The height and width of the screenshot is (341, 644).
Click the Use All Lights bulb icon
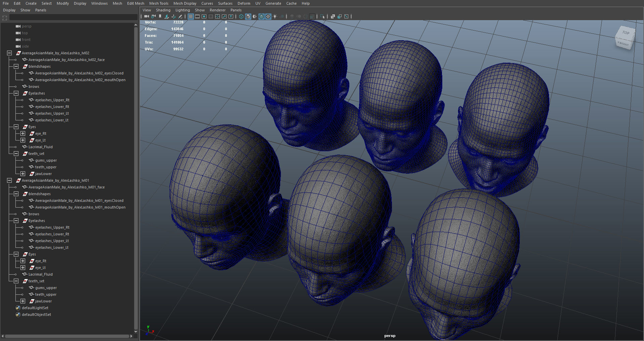(x=275, y=16)
